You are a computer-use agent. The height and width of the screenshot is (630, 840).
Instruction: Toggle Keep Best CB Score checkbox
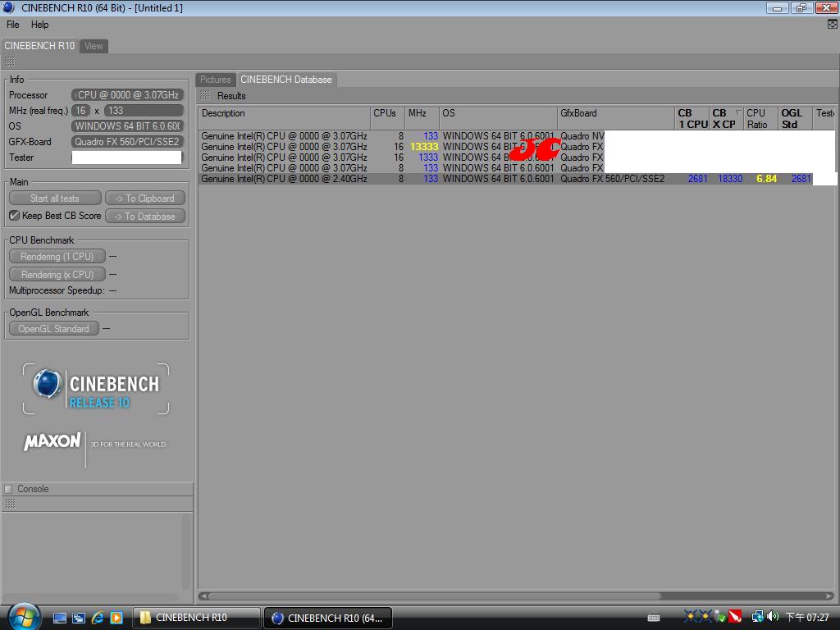tap(15, 216)
